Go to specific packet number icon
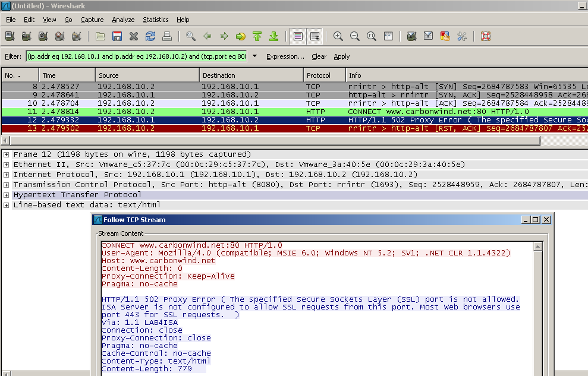Viewport: 588px width, 376px height. (240, 36)
